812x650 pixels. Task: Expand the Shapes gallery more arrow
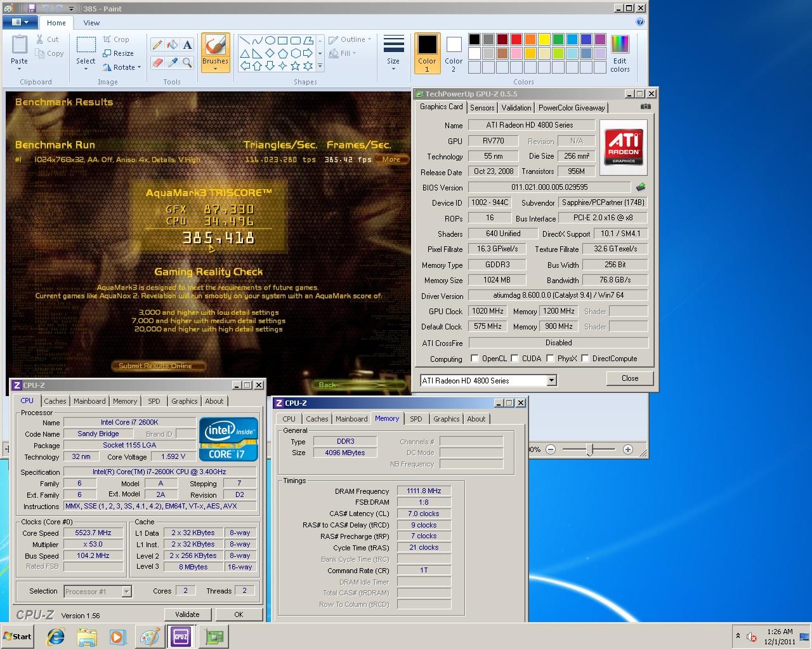tap(320, 66)
